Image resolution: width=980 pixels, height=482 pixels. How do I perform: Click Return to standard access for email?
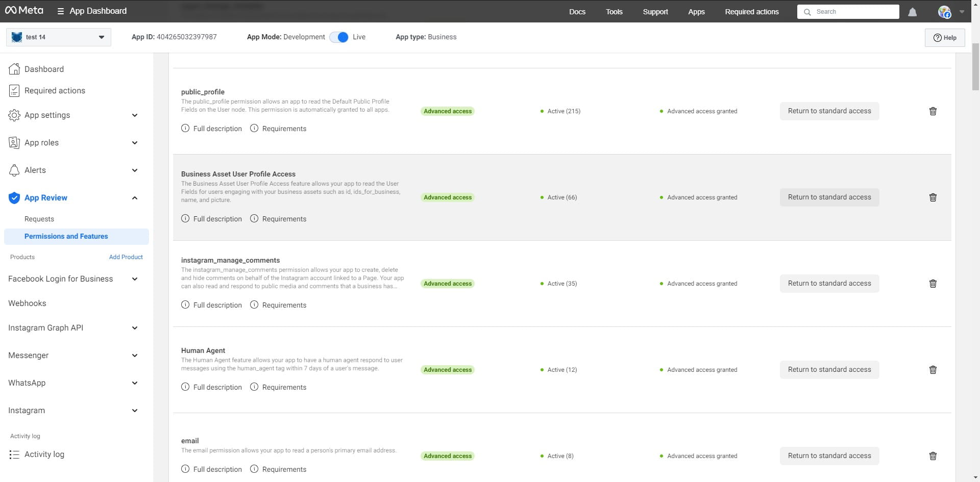829,456
